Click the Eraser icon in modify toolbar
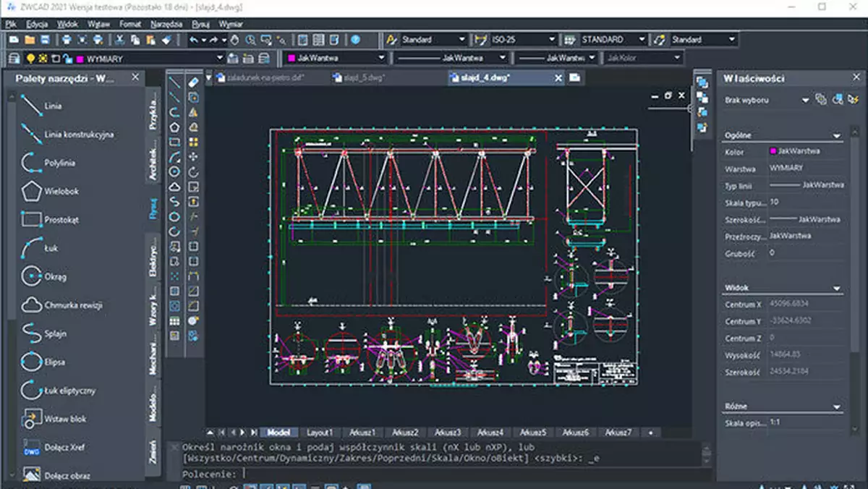Image resolution: width=868 pixels, height=489 pixels. 193,82
